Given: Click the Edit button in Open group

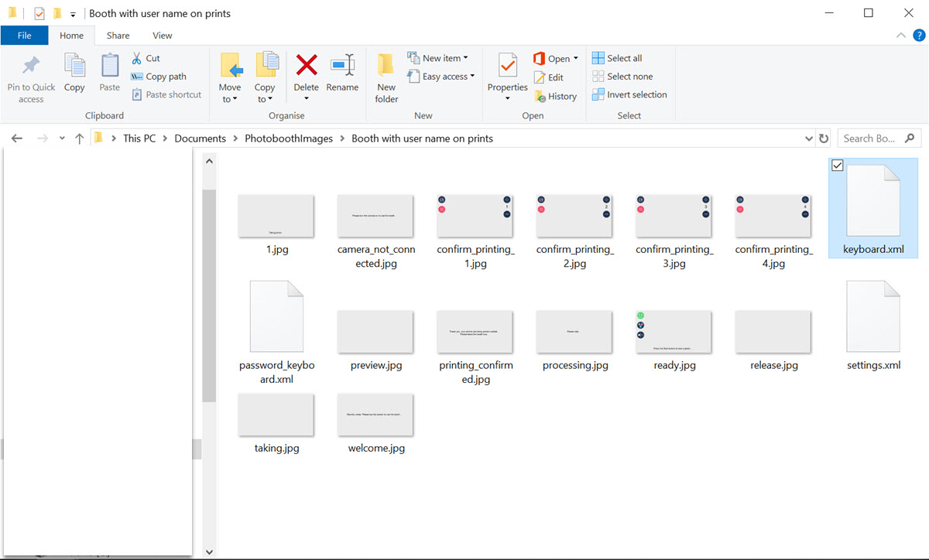Looking at the screenshot, I should (x=549, y=77).
